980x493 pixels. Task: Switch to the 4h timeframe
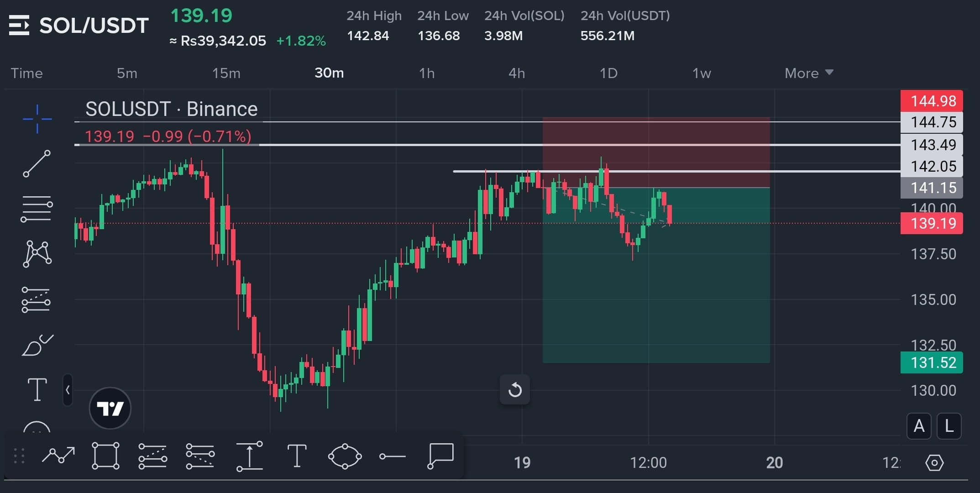tap(517, 73)
